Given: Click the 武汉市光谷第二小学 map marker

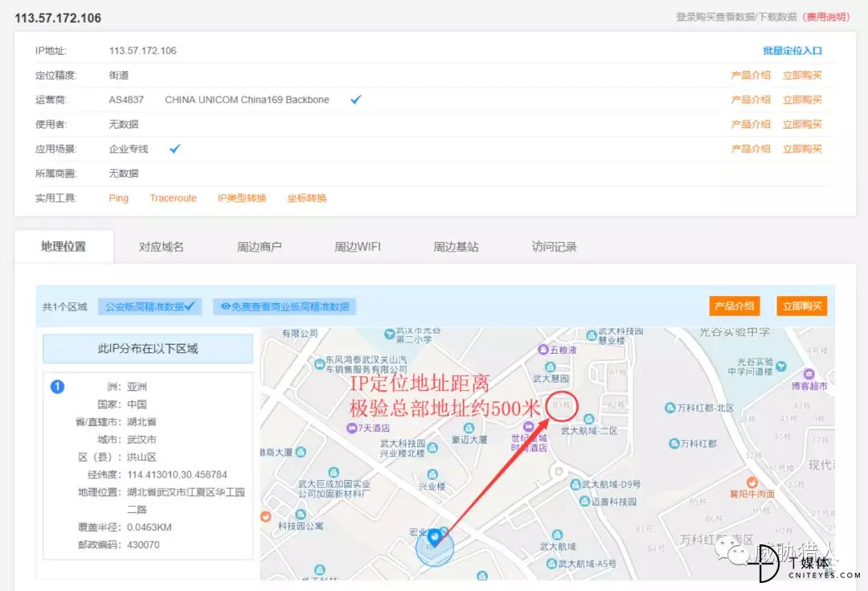Looking at the screenshot, I should click(x=389, y=334).
